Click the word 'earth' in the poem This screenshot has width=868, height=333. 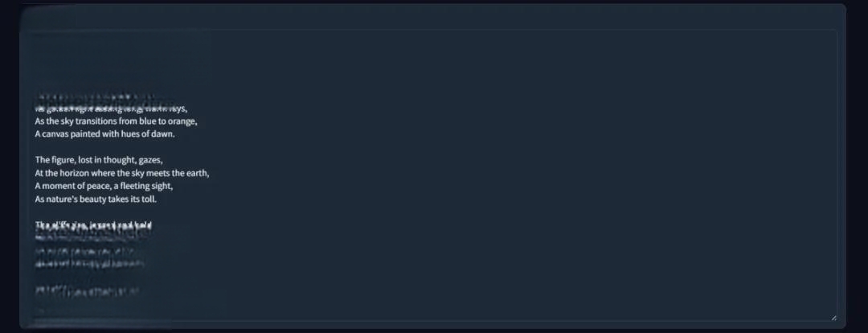pyautogui.click(x=199, y=173)
